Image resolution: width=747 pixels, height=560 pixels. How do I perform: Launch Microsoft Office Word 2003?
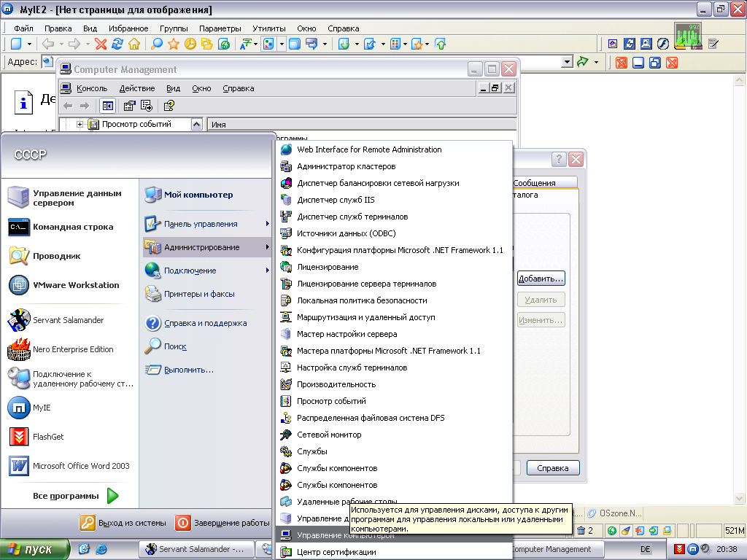pos(69,466)
